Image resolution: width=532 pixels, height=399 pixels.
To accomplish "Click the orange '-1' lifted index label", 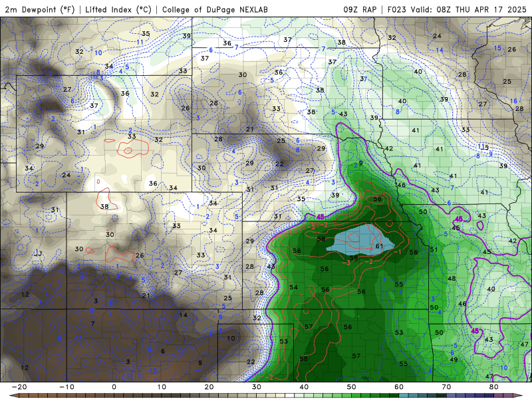I will point(398,252).
